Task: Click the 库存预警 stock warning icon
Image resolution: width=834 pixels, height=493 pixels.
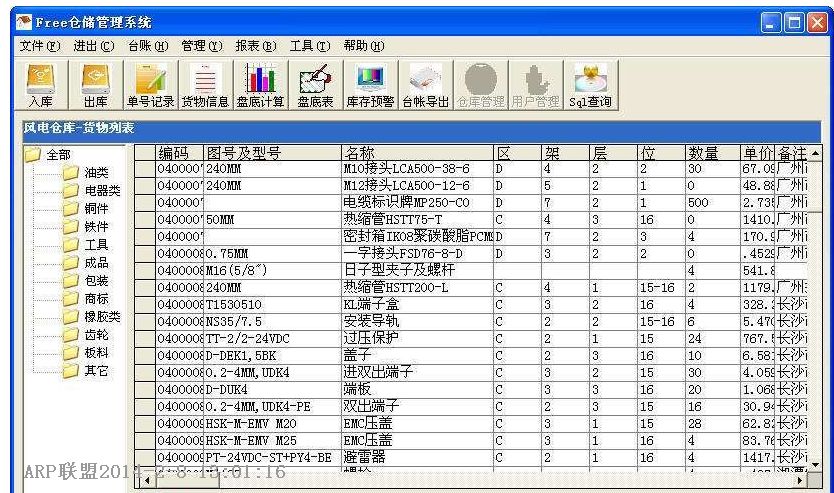Action: pos(370,85)
